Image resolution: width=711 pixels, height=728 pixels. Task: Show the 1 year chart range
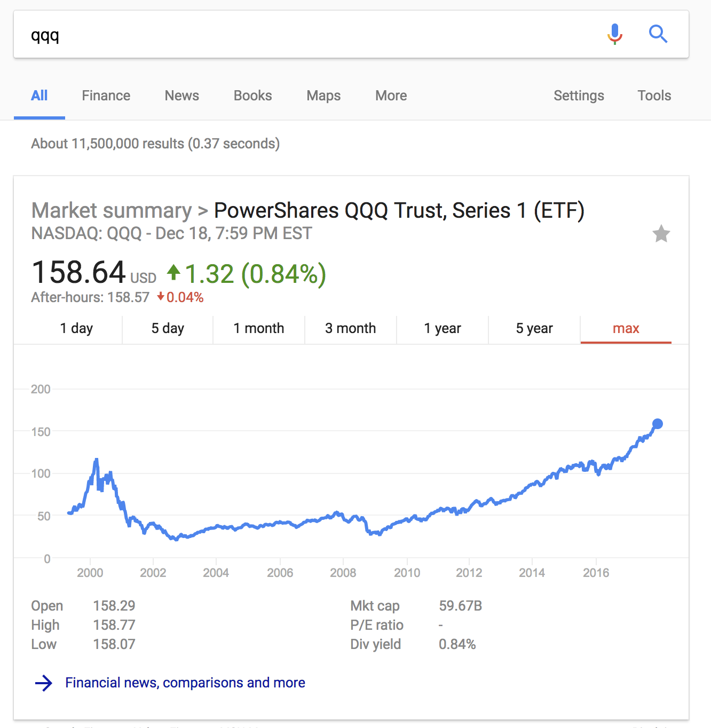point(443,328)
